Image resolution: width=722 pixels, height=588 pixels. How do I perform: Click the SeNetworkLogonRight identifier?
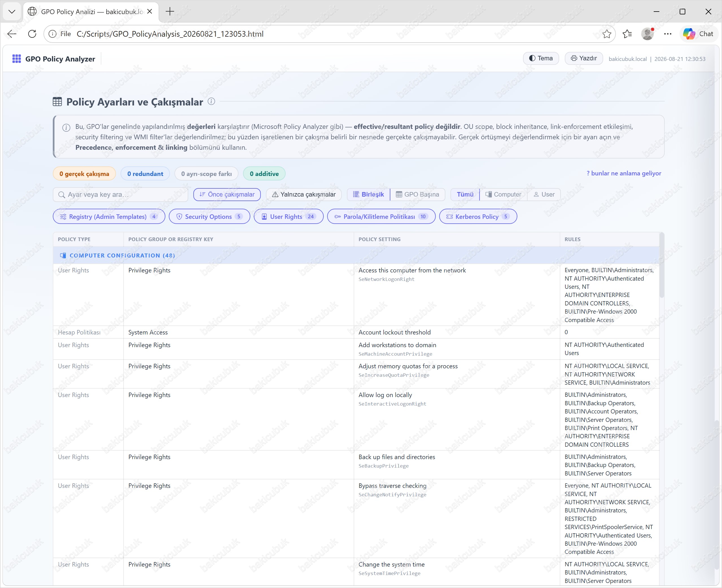[386, 279]
